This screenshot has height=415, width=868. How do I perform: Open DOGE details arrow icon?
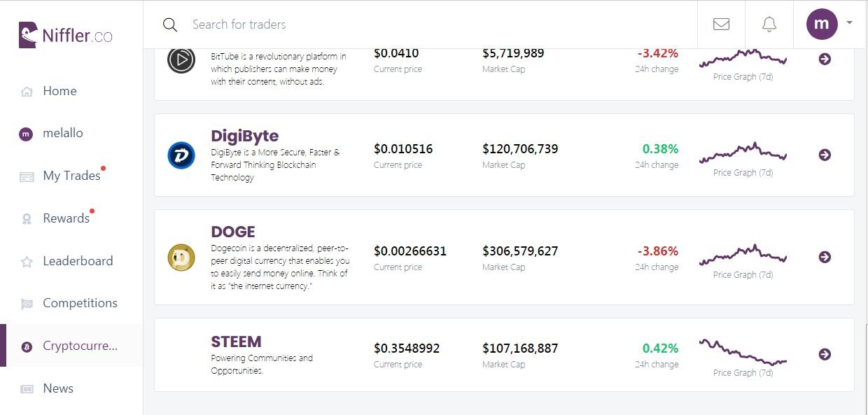825,257
